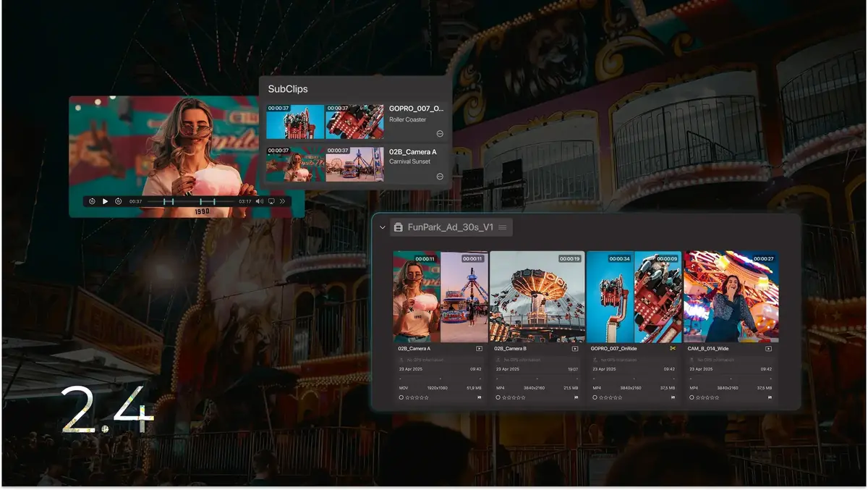Expand player options with double-chevron icon
The height and width of the screenshot is (490, 868).
point(282,201)
